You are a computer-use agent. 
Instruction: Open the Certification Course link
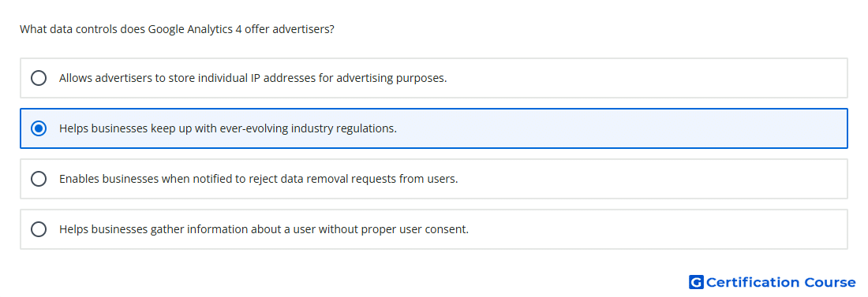(773, 282)
